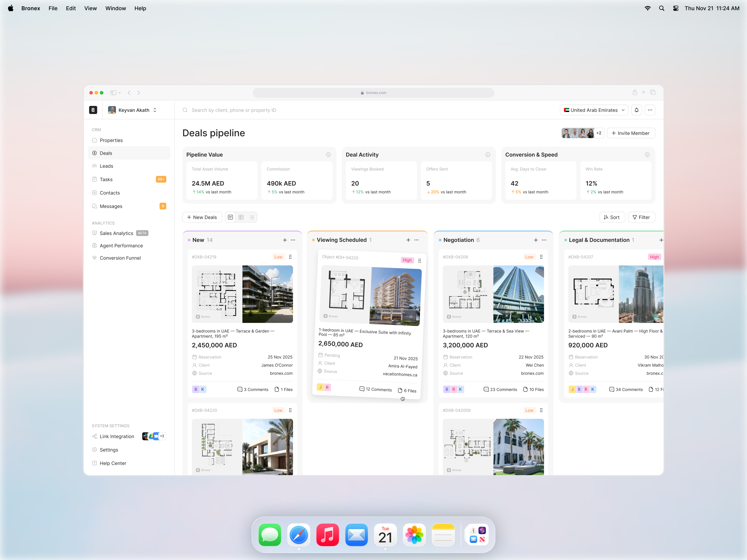
Task: Open the Deals section in the sidebar
Action: point(106,153)
